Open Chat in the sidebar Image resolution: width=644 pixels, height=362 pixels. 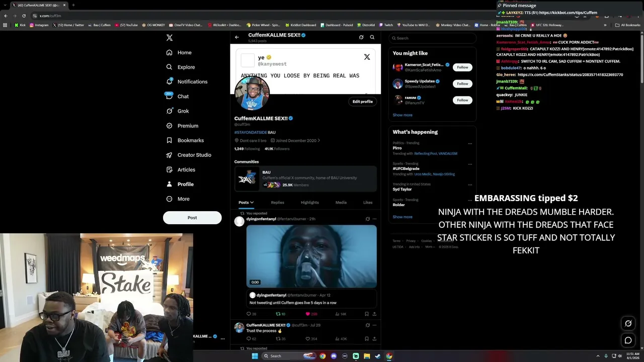pyautogui.click(x=178, y=97)
